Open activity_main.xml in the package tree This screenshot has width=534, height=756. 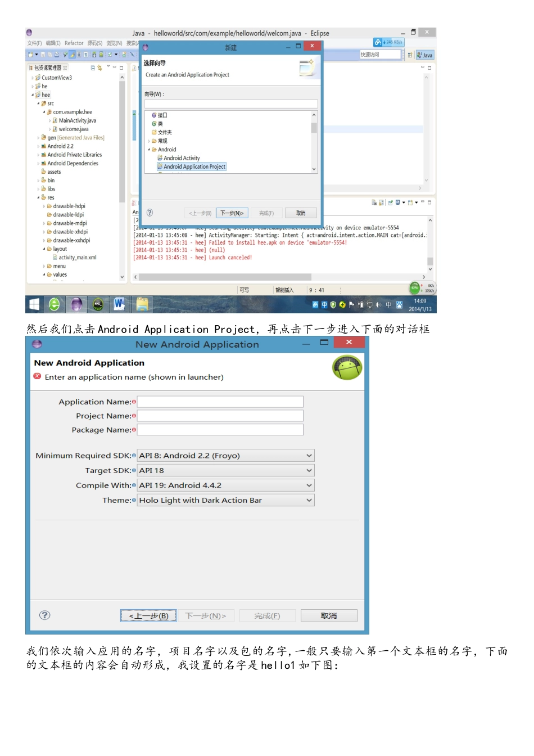[75, 257]
